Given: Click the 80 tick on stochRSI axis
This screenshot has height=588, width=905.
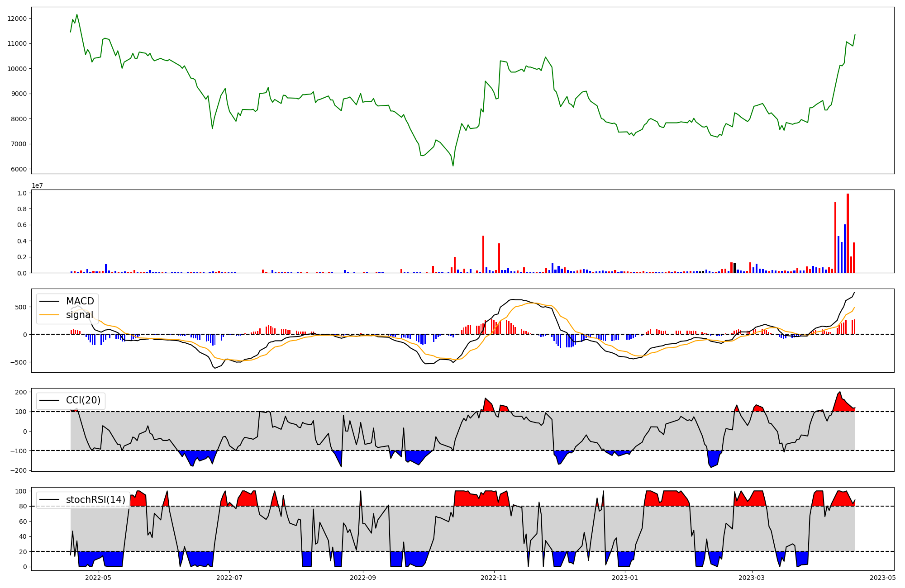Looking at the screenshot, I should (23, 507).
